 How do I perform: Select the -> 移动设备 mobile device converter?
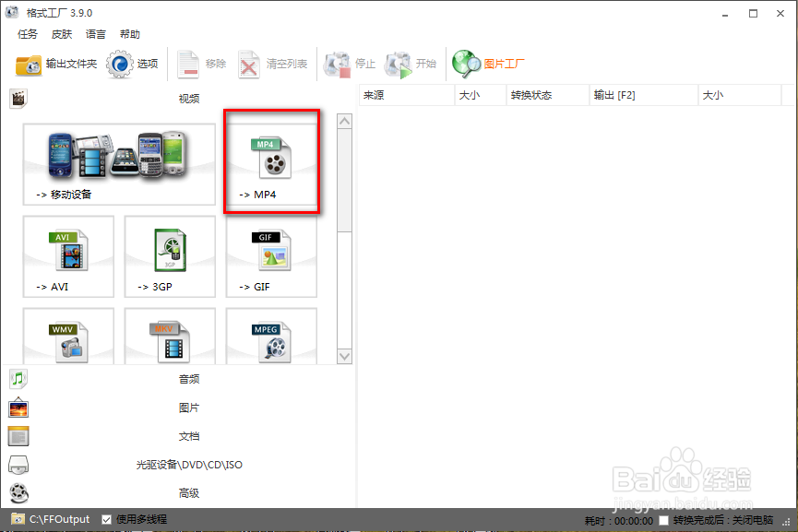[119, 164]
